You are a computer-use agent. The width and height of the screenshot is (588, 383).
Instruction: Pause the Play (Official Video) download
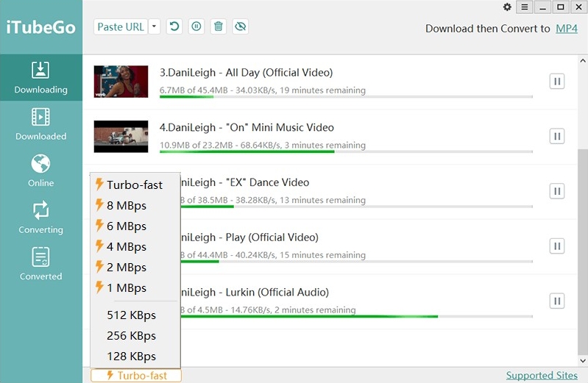(557, 246)
